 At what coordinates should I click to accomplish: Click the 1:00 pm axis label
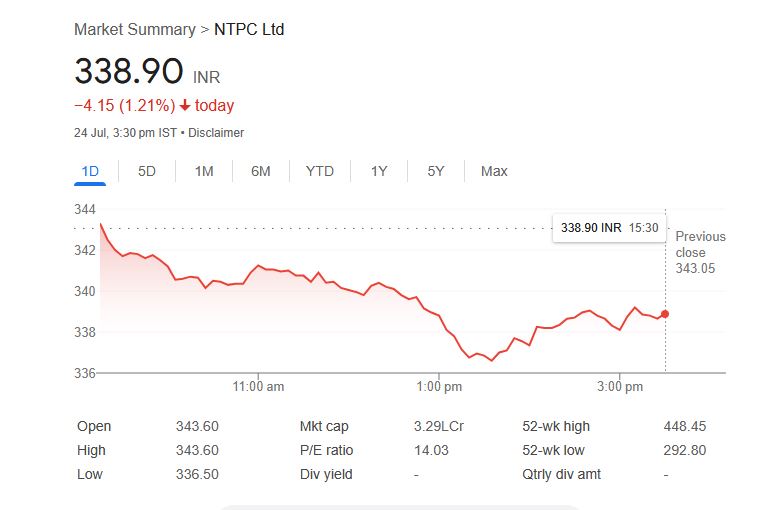pos(438,387)
